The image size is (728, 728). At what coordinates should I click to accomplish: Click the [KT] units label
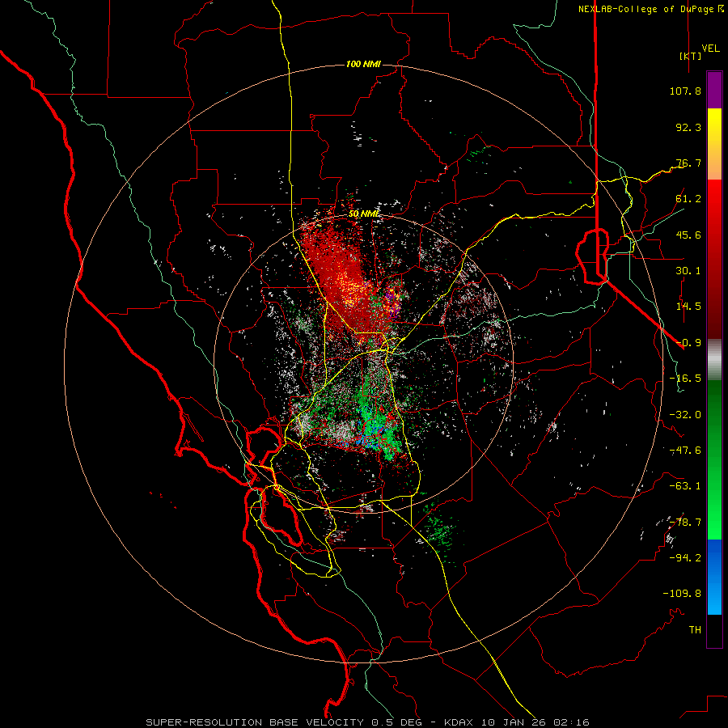(x=691, y=56)
